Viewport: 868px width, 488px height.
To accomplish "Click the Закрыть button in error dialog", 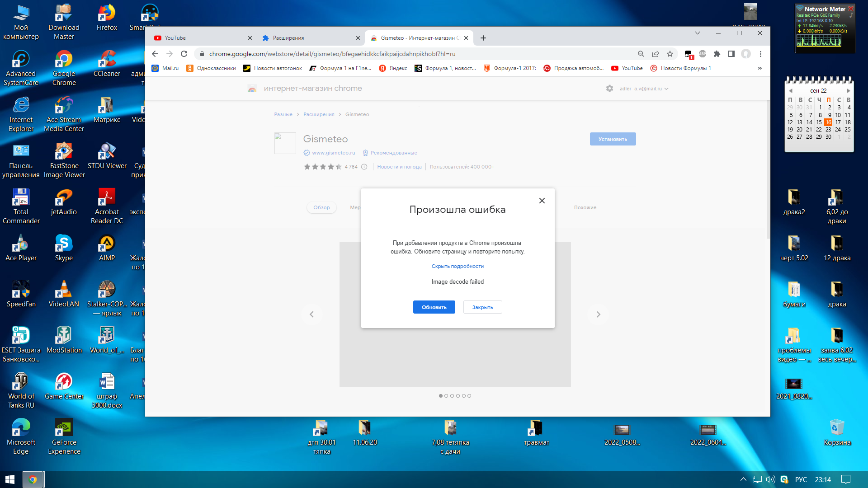I will (x=482, y=307).
